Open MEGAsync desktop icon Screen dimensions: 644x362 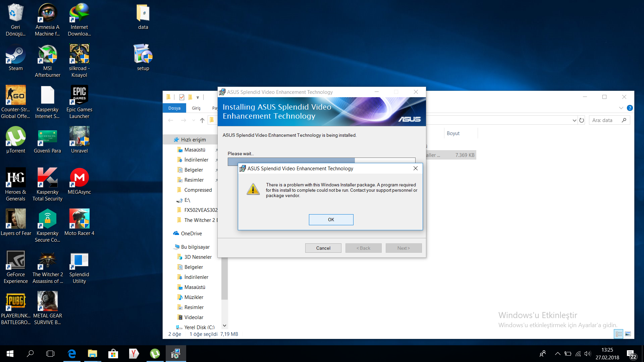coord(79,181)
